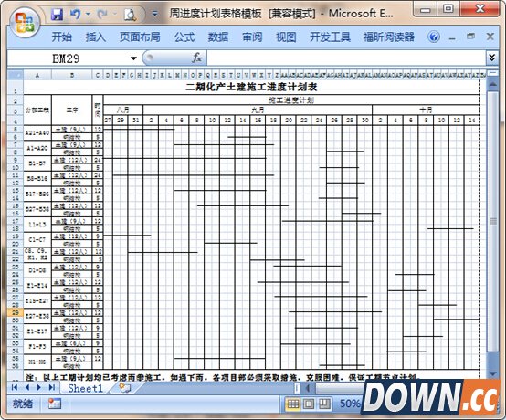Go to last sheet tab arrow
Image resolution: width=506 pixels, height=420 pixels.
(x=52, y=387)
